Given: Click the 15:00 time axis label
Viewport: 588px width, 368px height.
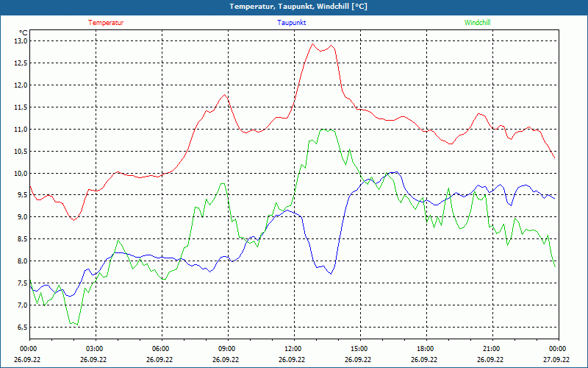Looking at the screenshot, I should [359, 349].
